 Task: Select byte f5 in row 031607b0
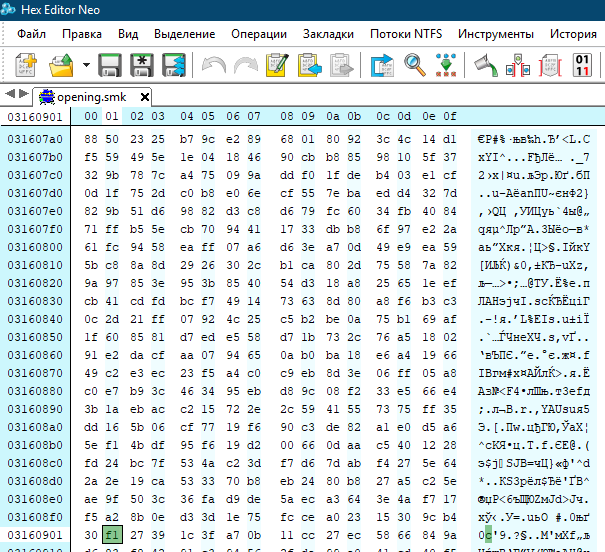point(91,157)
